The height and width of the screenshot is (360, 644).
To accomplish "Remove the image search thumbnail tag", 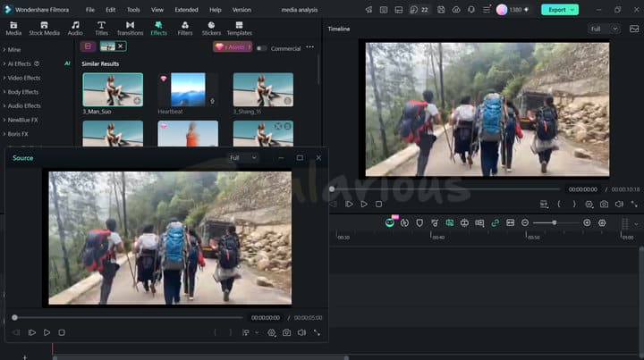I will click(x=121, y=46).
